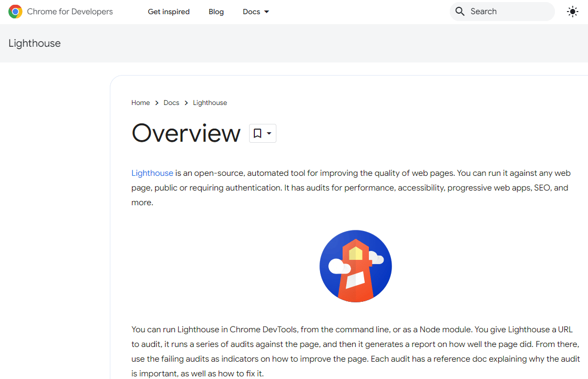Expand the Docs dropdown menu
The height and width of the screenshot is (379, 588).
coord(256,12)
